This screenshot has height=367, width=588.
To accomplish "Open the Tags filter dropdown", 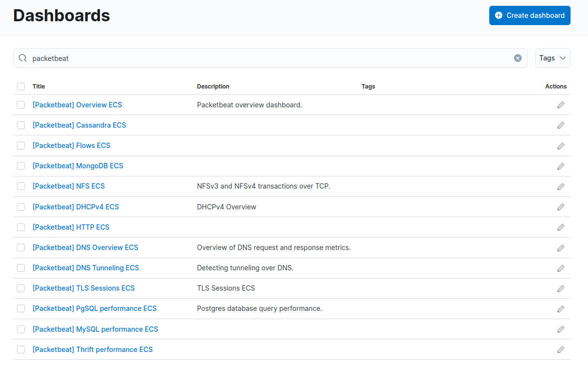I will pos(553,58).
